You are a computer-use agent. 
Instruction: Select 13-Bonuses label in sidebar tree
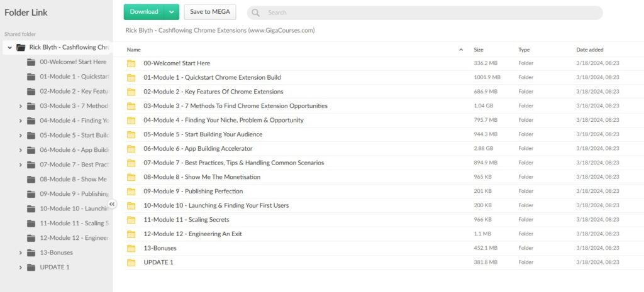(56, 252)
